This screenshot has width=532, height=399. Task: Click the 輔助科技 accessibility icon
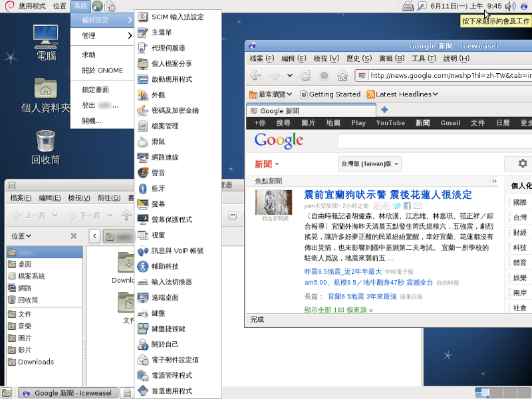143,267
